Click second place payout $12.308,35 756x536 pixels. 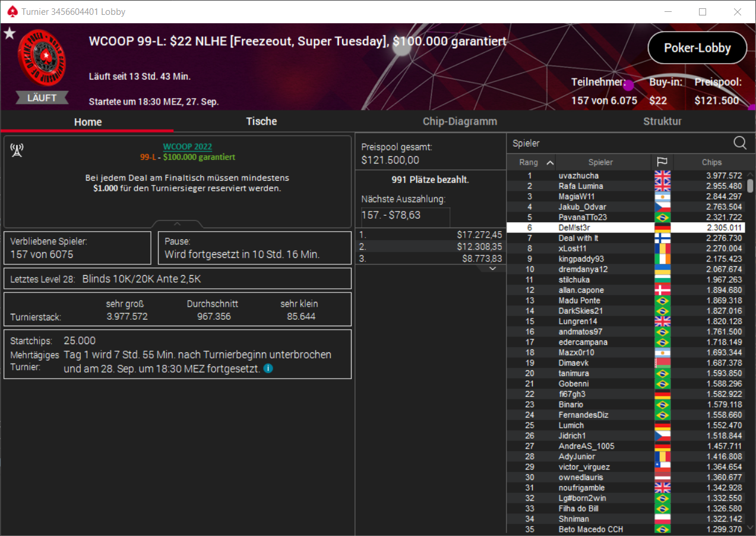pos(479,246)
